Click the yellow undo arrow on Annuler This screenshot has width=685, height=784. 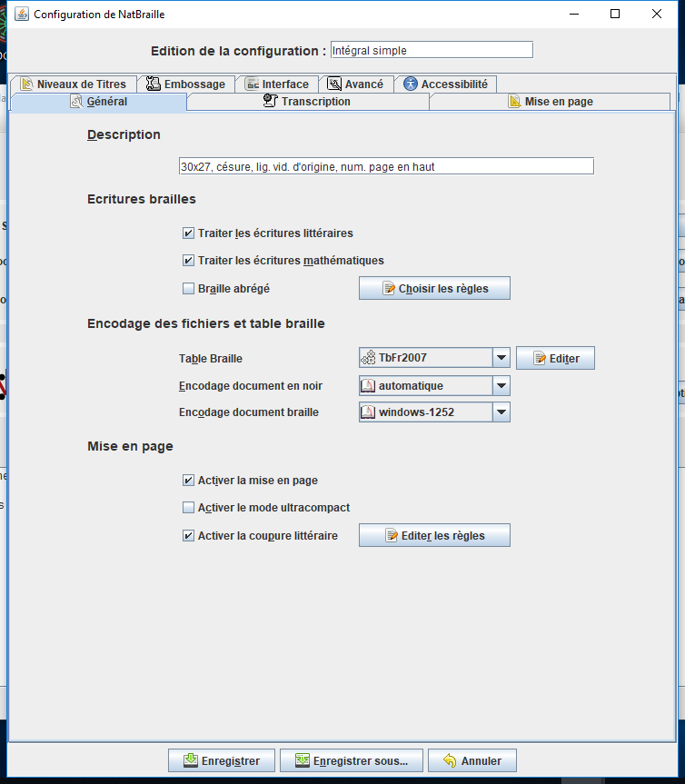450,760
